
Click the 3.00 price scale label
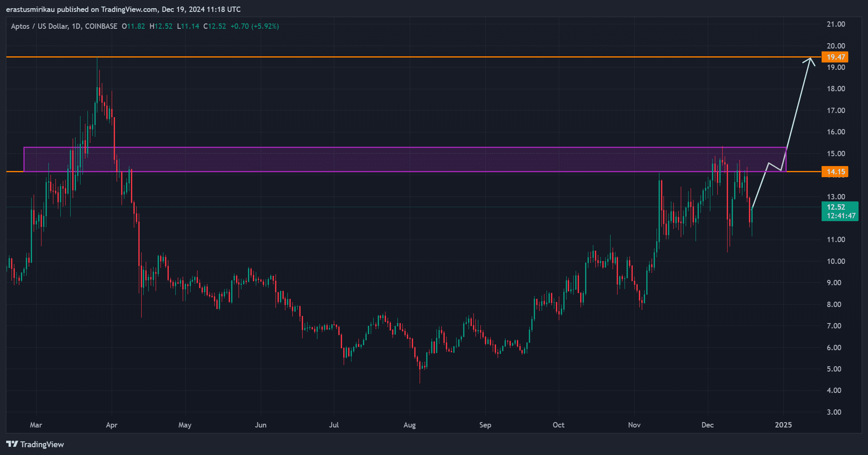pyautogui.click(x=834, y=412)
